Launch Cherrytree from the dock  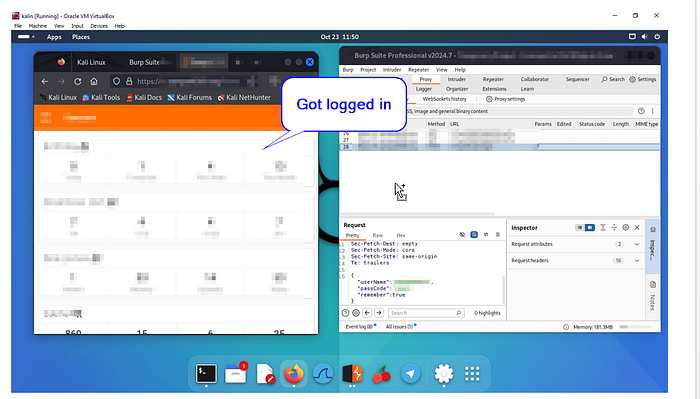click(381, 374)
